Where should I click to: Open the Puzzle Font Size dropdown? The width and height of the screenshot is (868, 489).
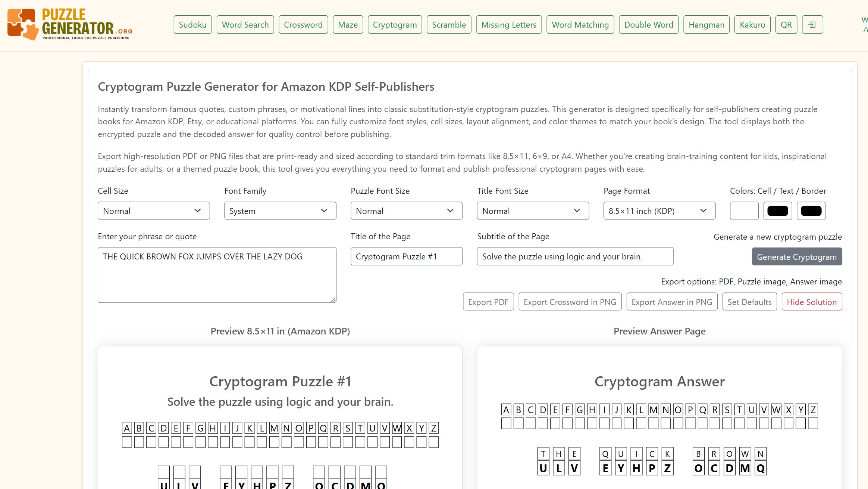coord(406,211)
